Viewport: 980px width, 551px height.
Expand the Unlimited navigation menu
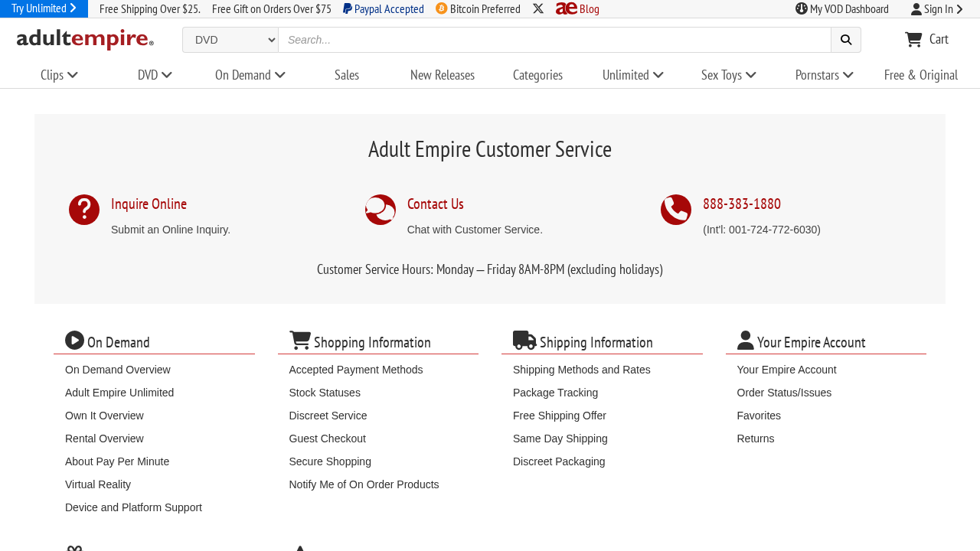point(633,75)
